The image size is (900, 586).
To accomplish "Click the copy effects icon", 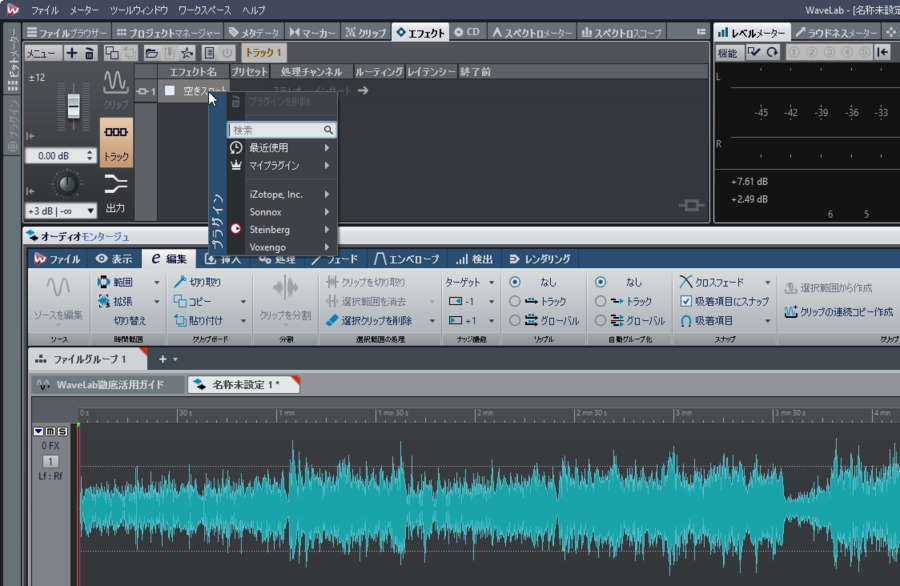I will [112, 53].
